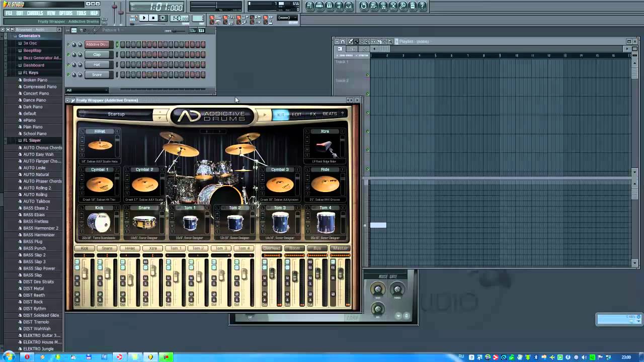Click the Tom 1 drum image
The width and height of the screenshot is (644, 362).
click(x=190, y=223)
